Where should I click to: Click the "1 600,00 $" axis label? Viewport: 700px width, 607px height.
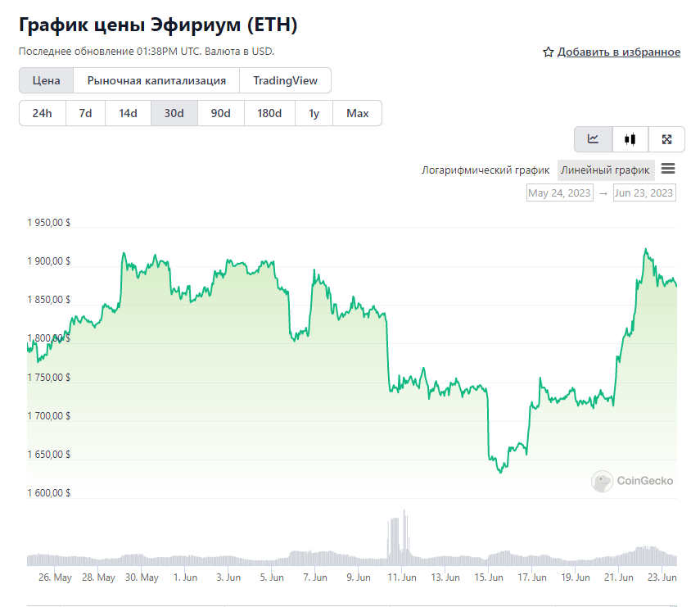pyautogui.click(x=48, y=492)
